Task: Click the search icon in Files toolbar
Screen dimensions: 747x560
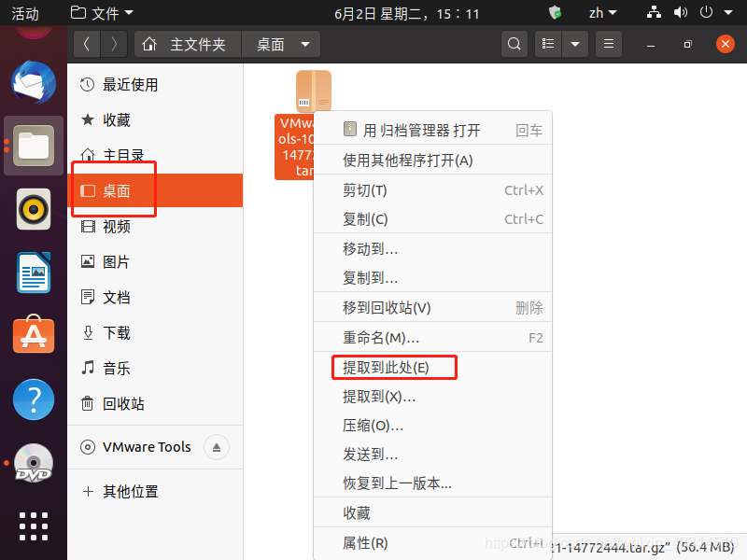Action: point(514,44)
